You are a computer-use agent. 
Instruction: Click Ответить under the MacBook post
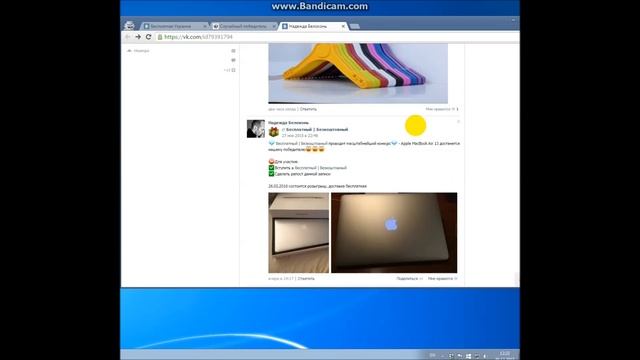click(x=306, y=278)
